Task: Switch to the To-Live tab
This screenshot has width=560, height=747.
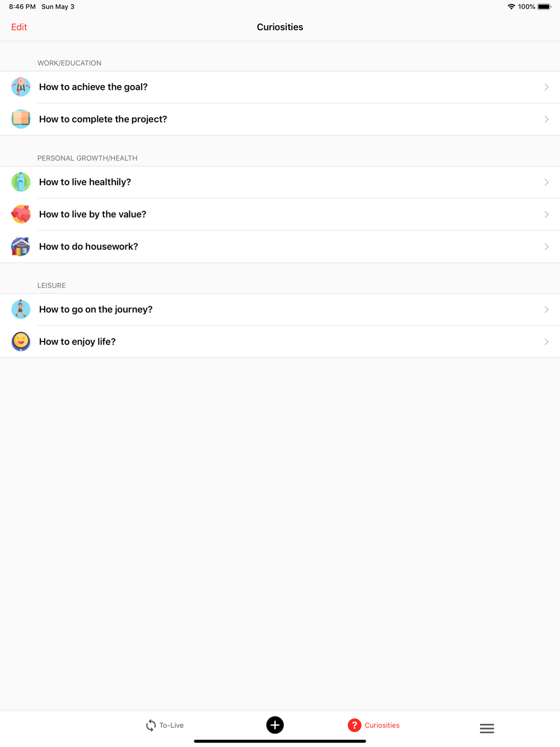Action: click(165, 725)
